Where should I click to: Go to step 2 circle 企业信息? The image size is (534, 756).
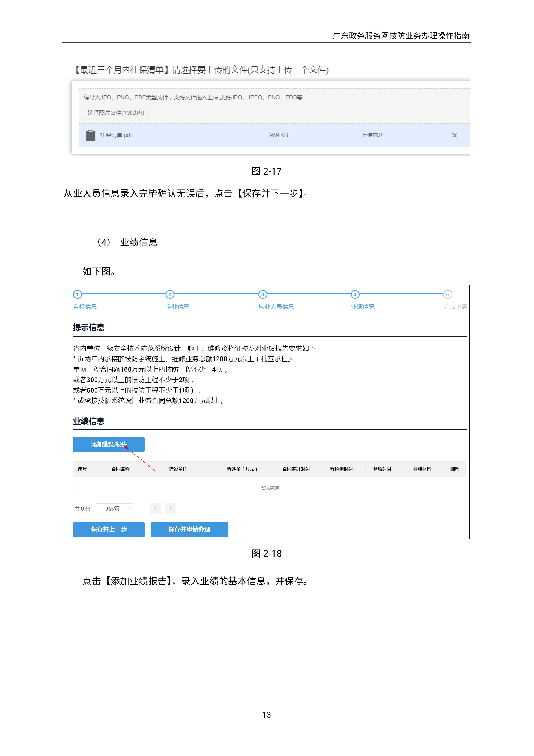pyautogui.click(x=170, y=294)
